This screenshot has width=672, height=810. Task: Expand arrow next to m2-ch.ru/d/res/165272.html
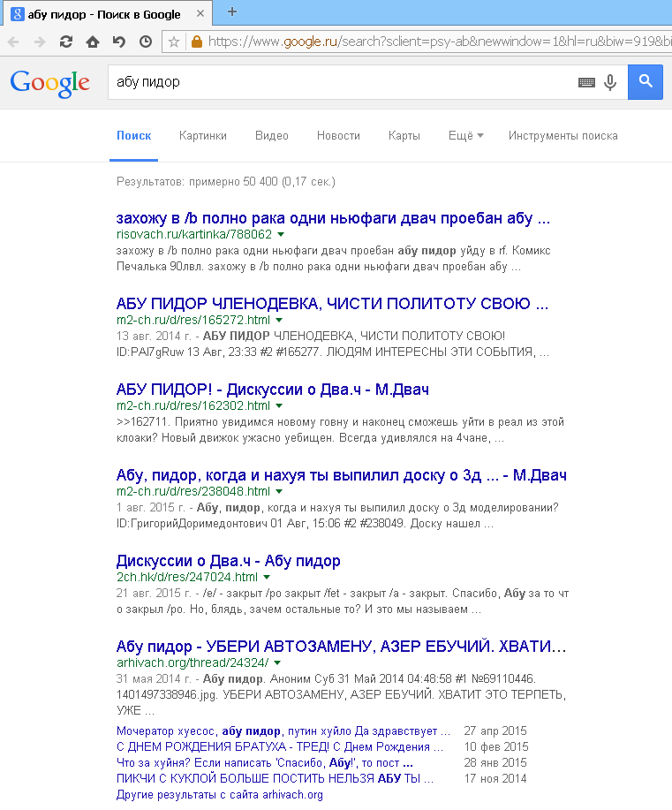click(279, 321)
